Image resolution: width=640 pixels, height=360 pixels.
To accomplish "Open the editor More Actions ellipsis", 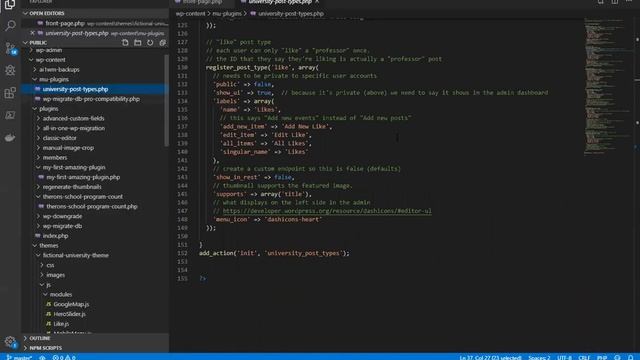I will tap(629, 2).
